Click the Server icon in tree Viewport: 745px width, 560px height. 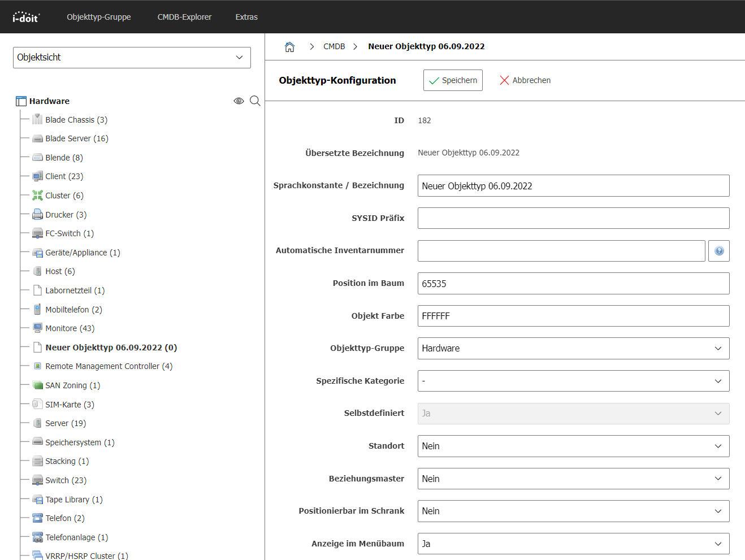click(x=37, y=423)
